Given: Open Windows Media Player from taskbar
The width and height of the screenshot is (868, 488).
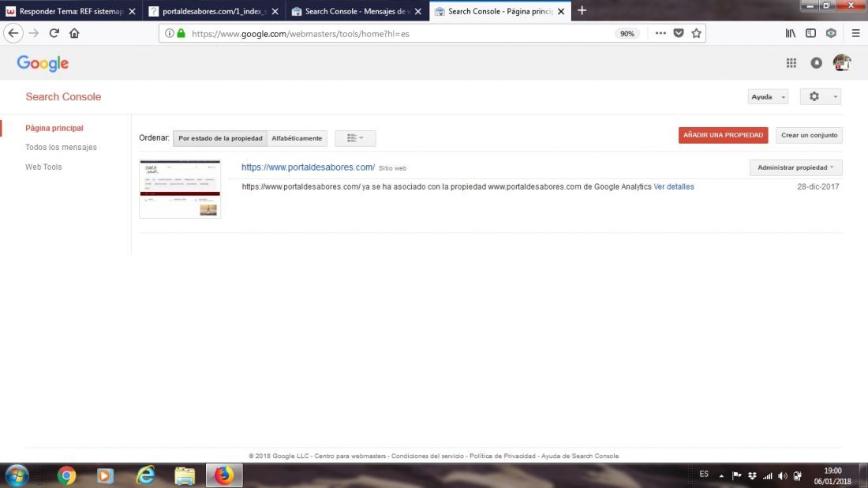Looking at the screenshot, I should point(105,475).
